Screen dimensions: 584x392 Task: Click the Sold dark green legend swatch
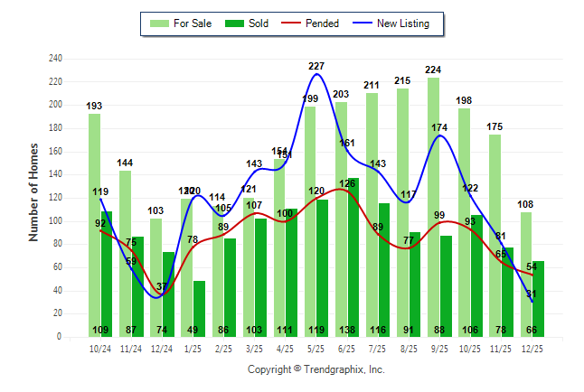click(x=234, y=23)
